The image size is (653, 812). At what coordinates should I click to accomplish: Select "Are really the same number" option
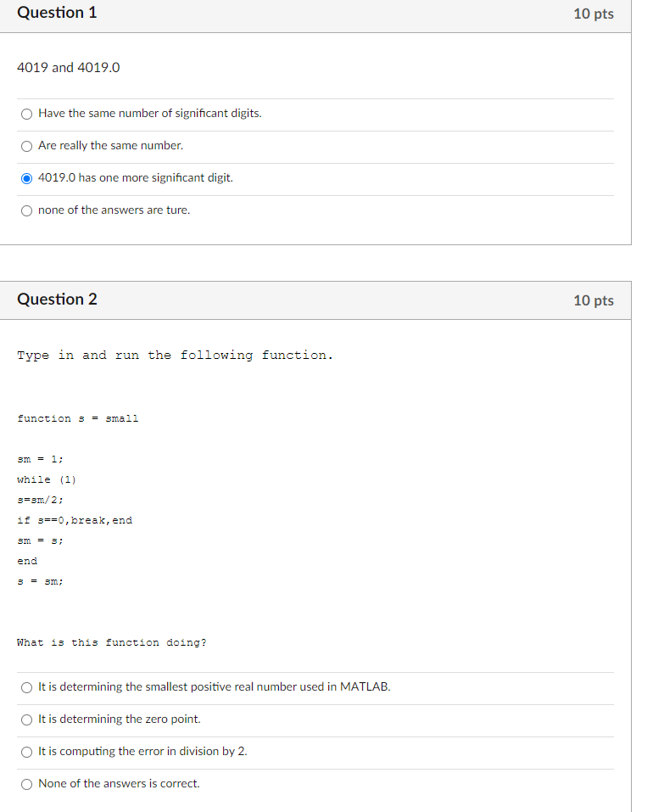click(26, 146)
